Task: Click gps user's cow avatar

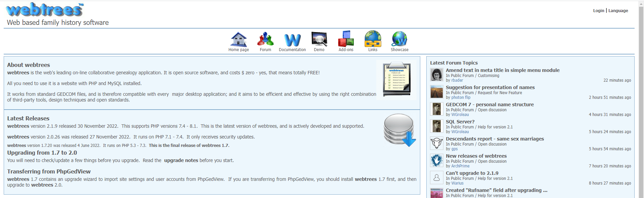Action: [436, 143]
